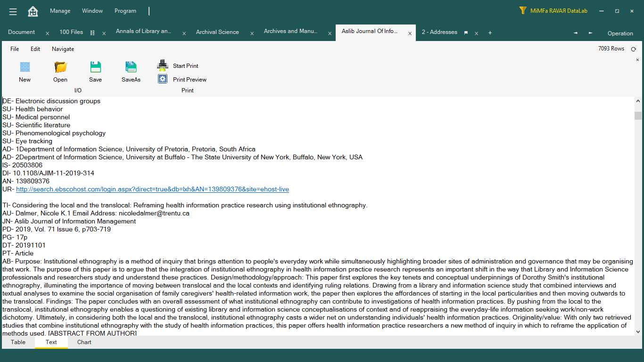
Task: Click the New file icon
Action: [25, 67]
